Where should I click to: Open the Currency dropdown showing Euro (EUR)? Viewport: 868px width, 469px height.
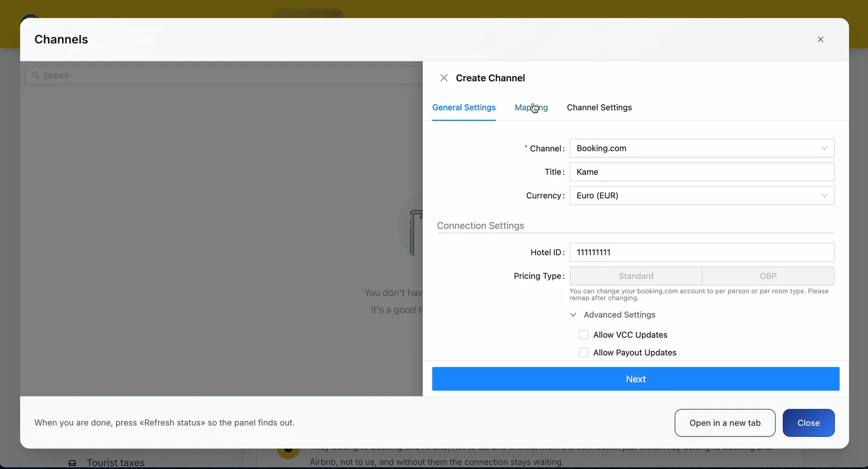tap(702, 196)
